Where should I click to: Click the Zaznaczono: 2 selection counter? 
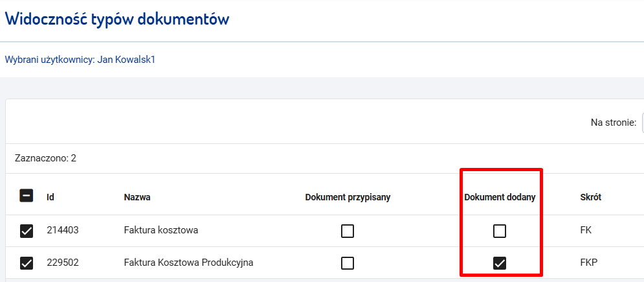point(45,158)
